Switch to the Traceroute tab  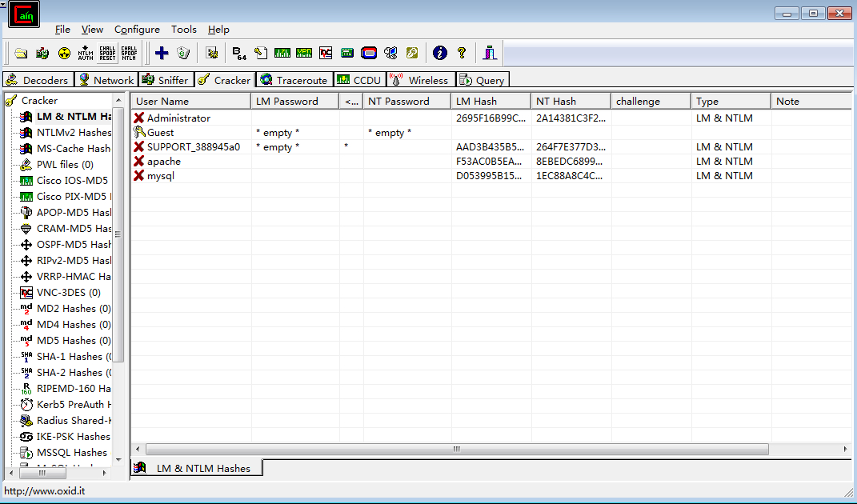tap(294, 80)
